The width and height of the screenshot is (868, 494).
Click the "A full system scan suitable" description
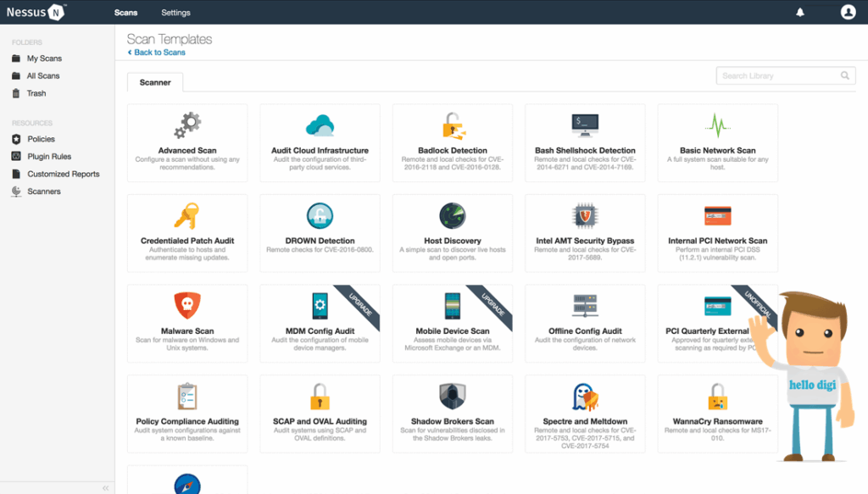click(x=717, y=164)
